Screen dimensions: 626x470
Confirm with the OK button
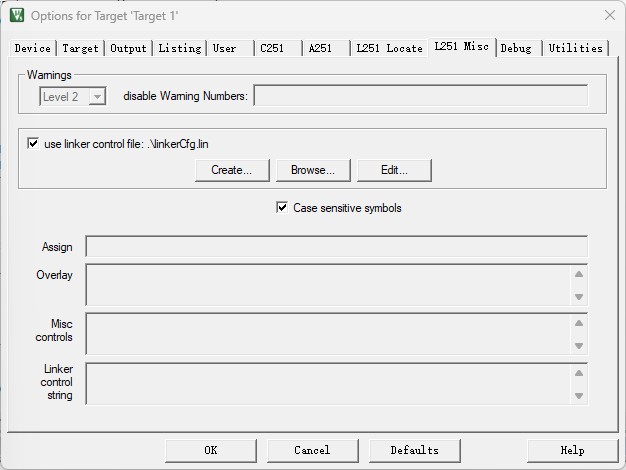pyautogui.click(x=211, y=450)
